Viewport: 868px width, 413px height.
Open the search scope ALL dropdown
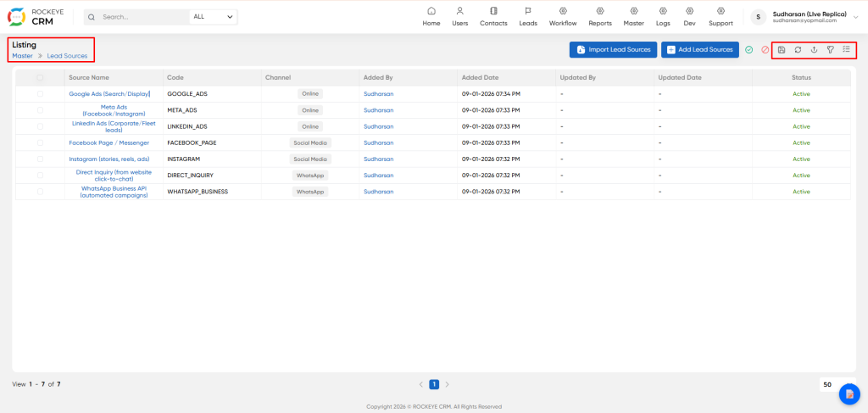(x=213, y=17)
